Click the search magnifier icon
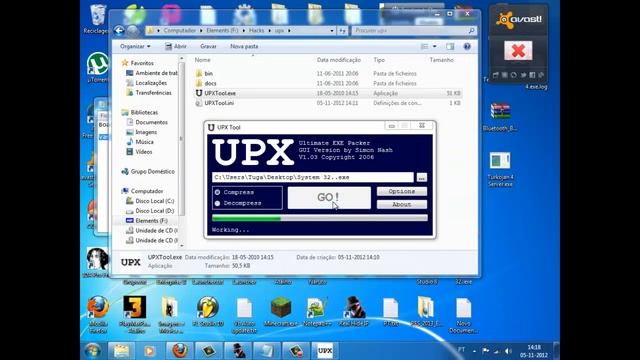 point(471,31)
